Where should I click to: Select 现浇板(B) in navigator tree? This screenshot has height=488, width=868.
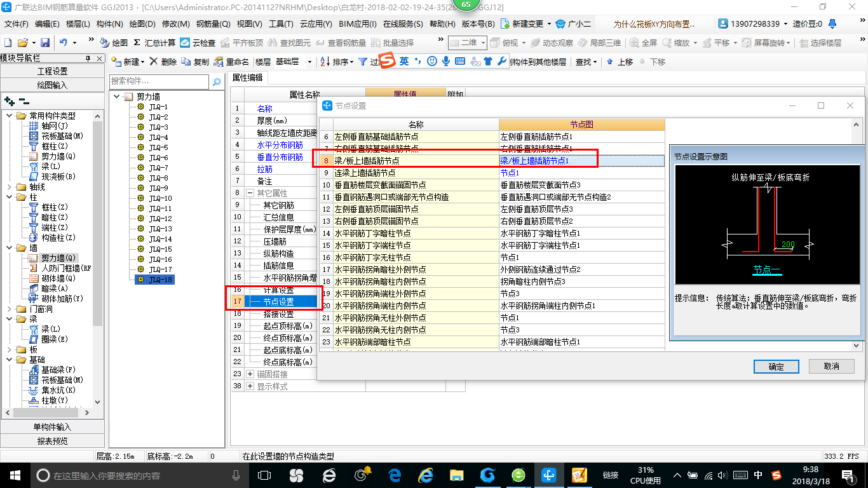tap(53, 177)
